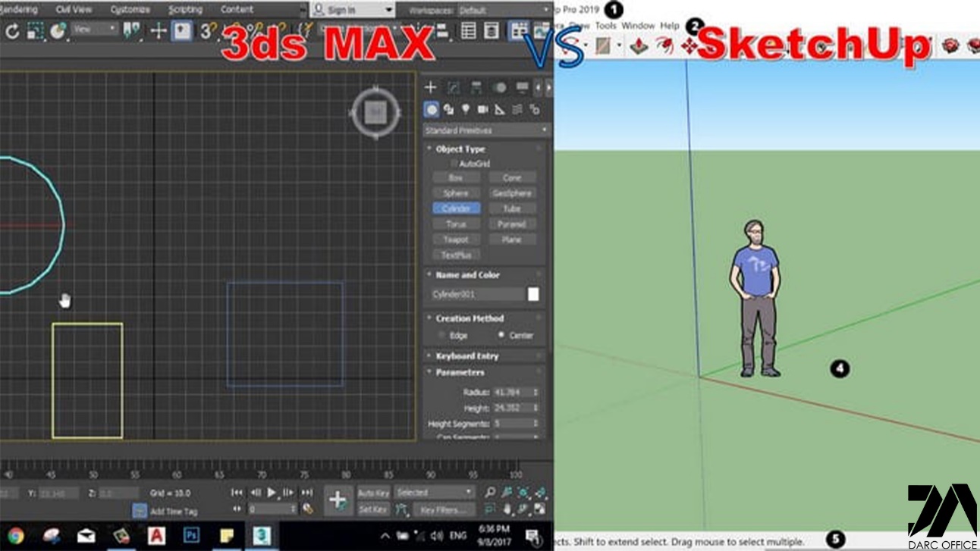
Task: Open the Window menu in SketchUp
Action: [638, 26]
